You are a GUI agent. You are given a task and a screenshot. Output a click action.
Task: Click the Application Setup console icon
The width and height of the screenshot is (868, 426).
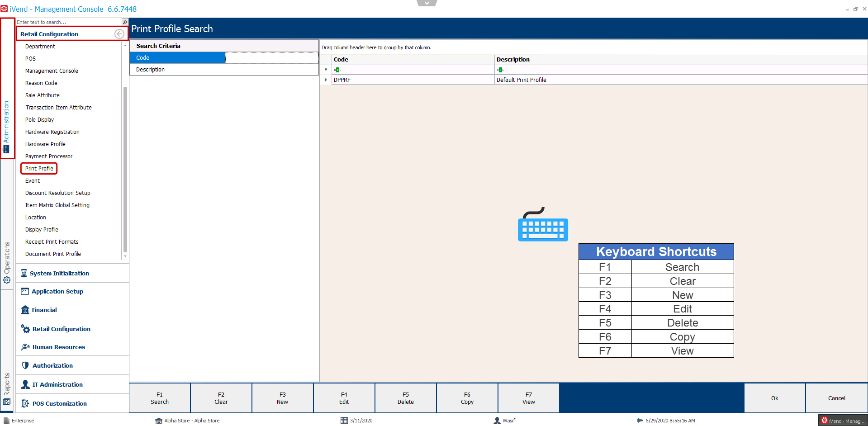tap(25, 291)
